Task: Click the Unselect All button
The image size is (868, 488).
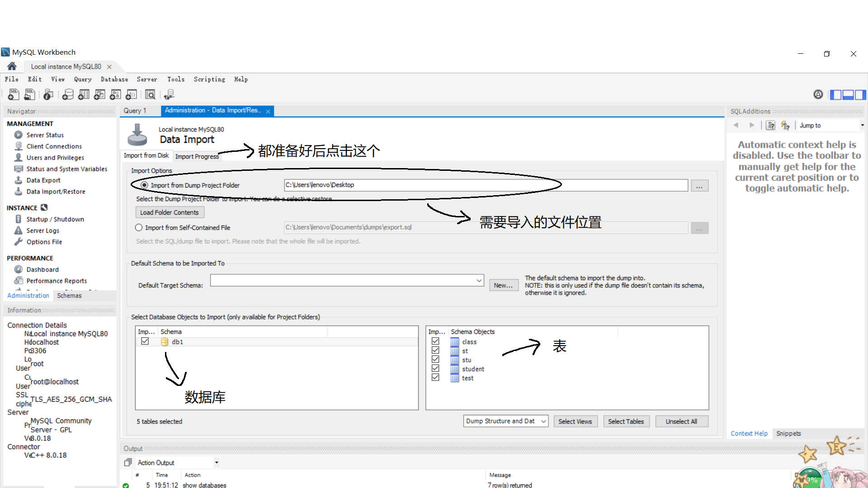Action: pyautogui.click(x=682, y=421)
